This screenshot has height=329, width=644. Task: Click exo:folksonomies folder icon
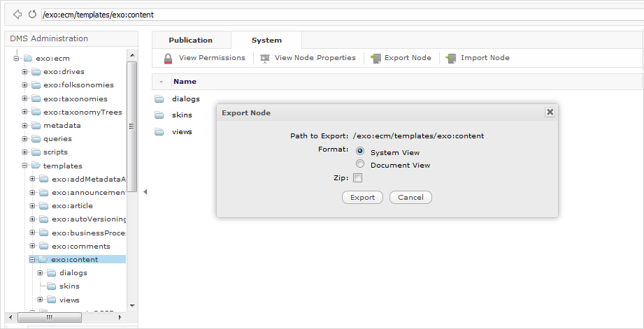click(36, 85)
